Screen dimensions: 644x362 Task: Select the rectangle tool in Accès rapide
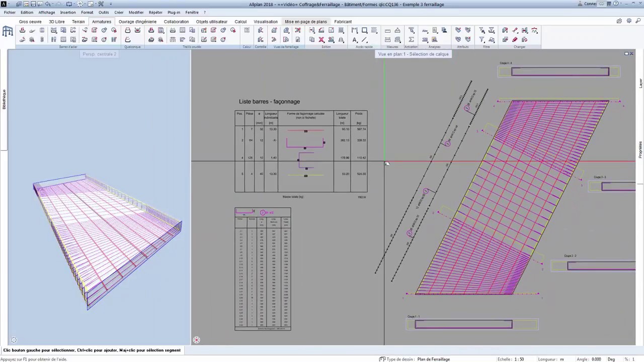[x=364, y=30]
